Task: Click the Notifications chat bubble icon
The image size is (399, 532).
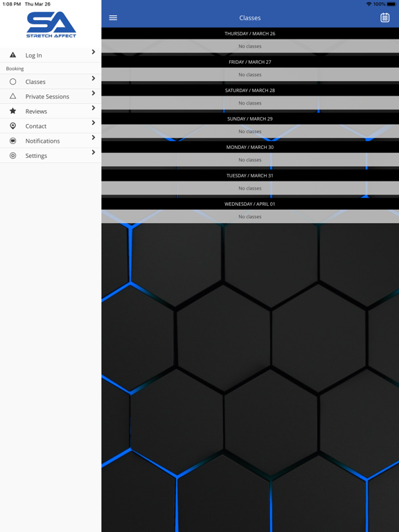Action: pos(13,141)
